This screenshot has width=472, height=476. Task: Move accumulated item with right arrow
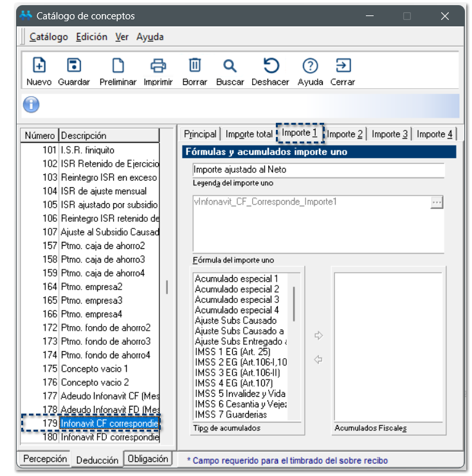318,335
